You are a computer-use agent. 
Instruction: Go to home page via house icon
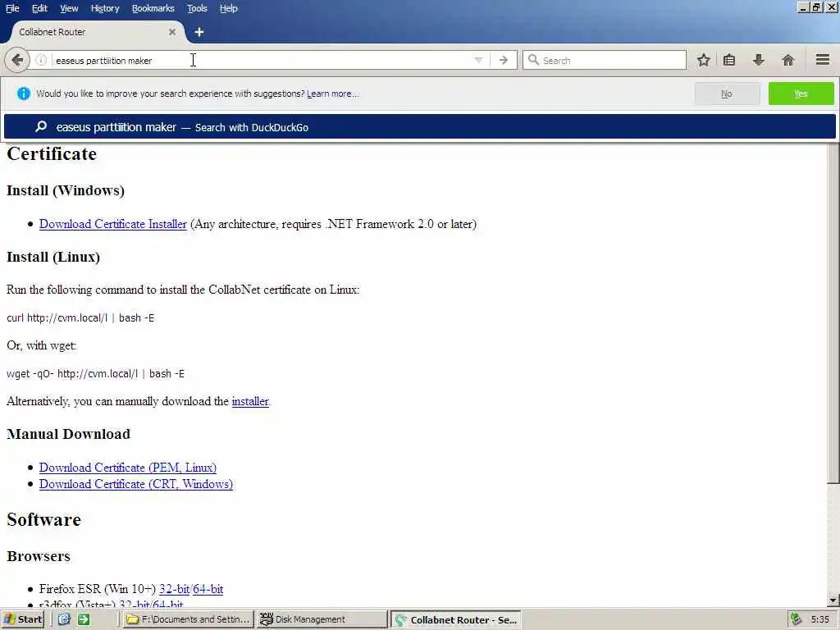tap(787, 60)
